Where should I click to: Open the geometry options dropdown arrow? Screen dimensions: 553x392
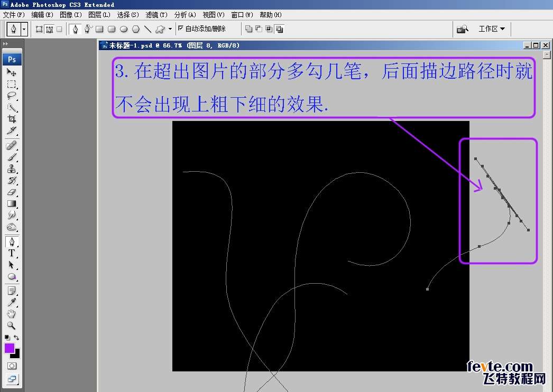point(170,29)
